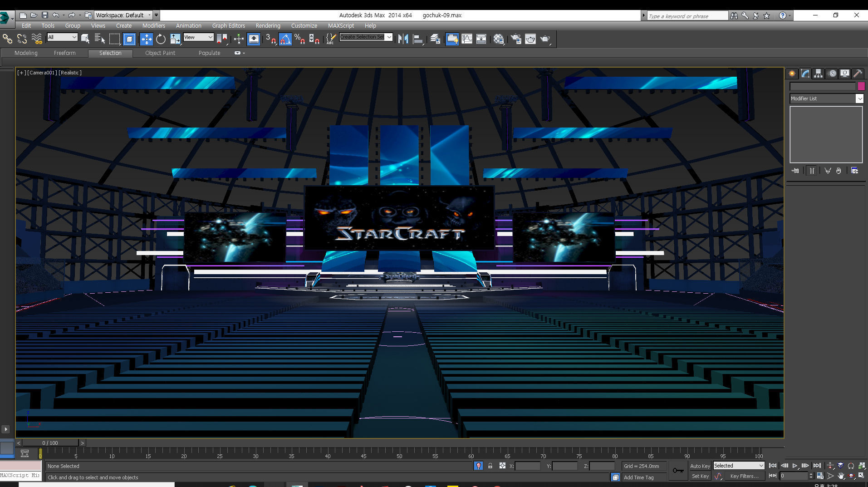Viewport: 868px width, 487px height.
Task: Click the object color swatch
Action: coord(861,86)
